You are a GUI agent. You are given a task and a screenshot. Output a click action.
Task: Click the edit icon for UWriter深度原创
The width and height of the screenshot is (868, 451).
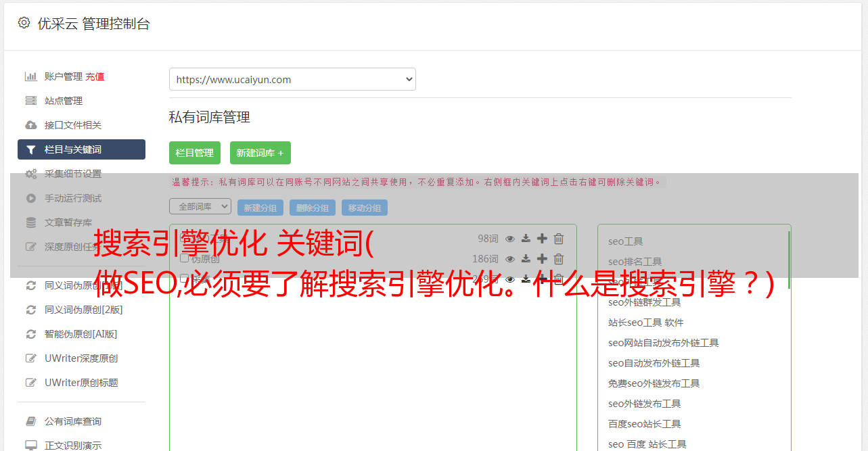coord(30,358)
